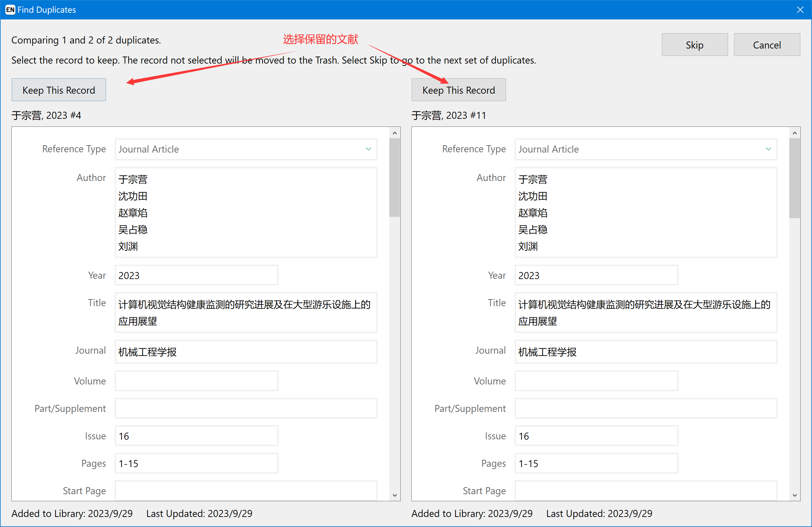Click Author field in left record

246,212
